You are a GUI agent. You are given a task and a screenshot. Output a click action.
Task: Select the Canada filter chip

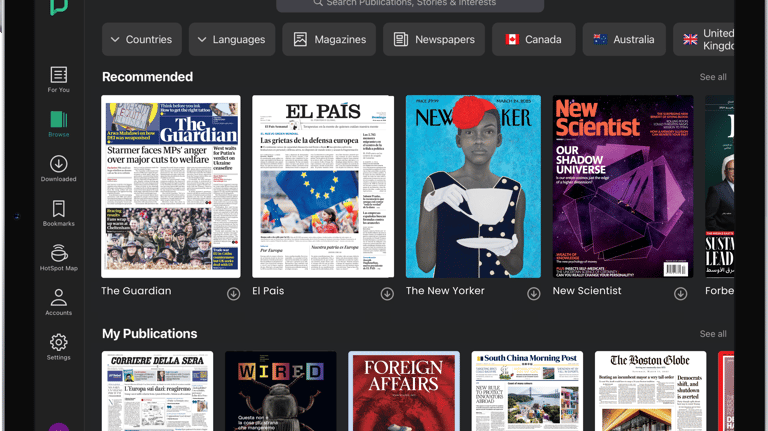tap(533, 39)
